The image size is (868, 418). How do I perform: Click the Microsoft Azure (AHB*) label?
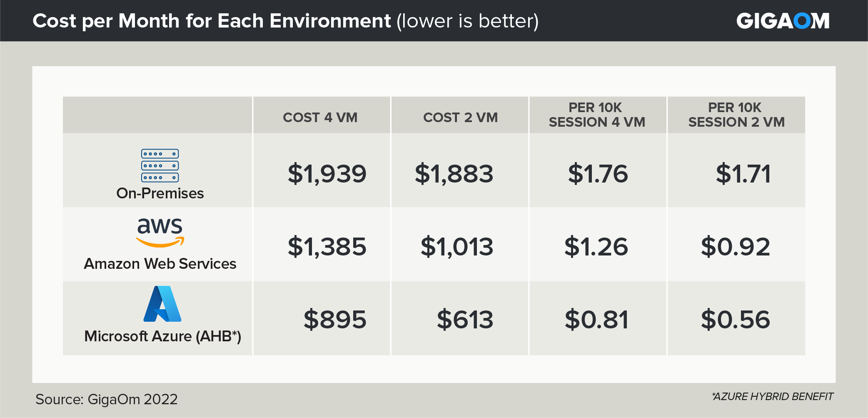[162, 336]
